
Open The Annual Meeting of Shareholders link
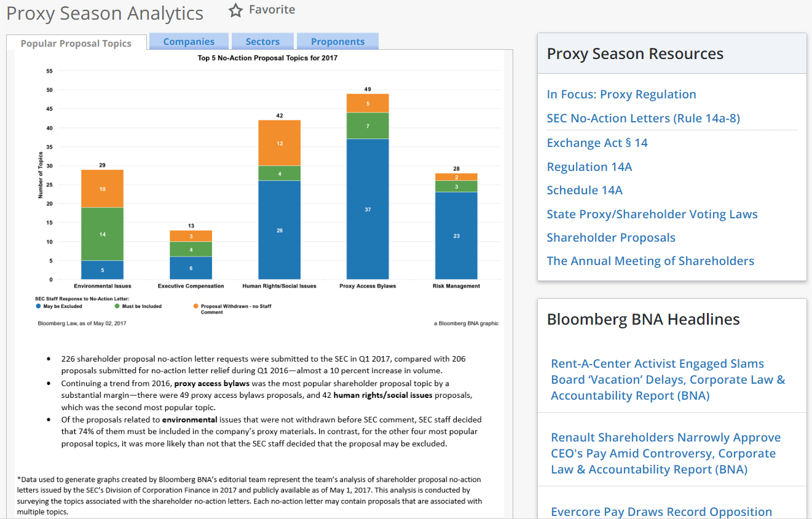pos(650,261)
